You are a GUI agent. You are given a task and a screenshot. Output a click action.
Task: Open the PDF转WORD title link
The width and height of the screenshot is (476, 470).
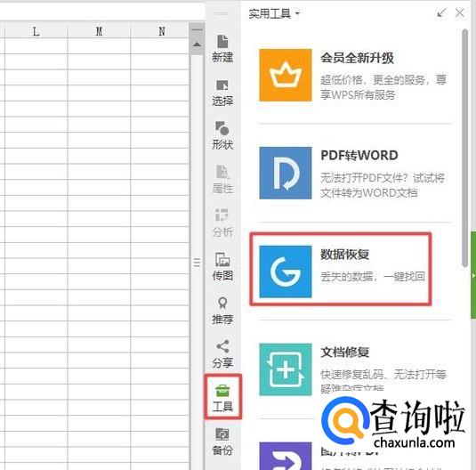(359, 156)
